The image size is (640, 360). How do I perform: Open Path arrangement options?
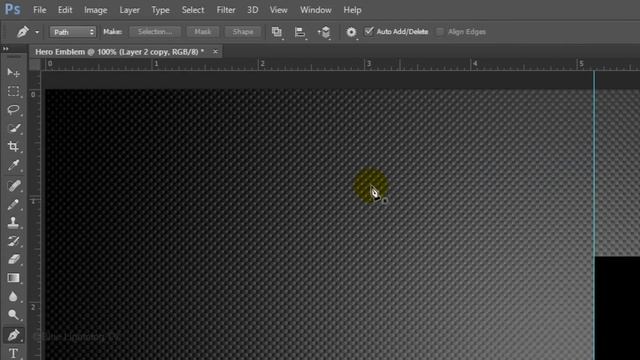coord(324,32)
